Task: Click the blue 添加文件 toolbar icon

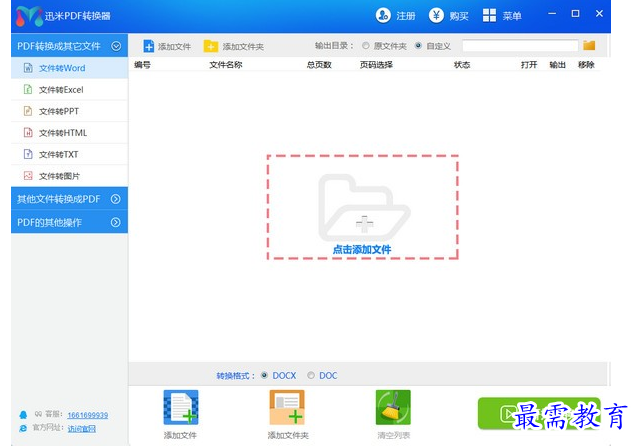Action: [148, 46]
